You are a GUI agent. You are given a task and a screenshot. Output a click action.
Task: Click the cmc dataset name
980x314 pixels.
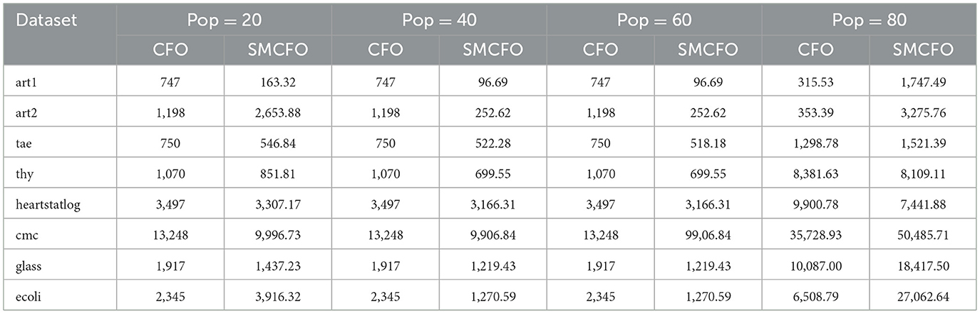[x=25, y=235]
